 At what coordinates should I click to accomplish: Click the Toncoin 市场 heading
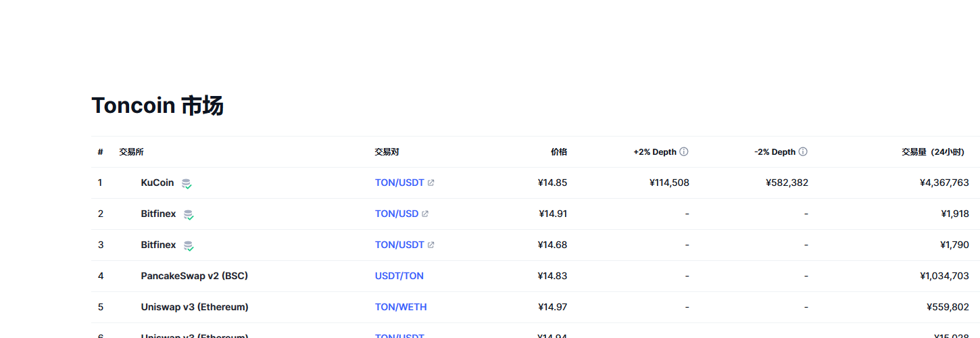157,105
